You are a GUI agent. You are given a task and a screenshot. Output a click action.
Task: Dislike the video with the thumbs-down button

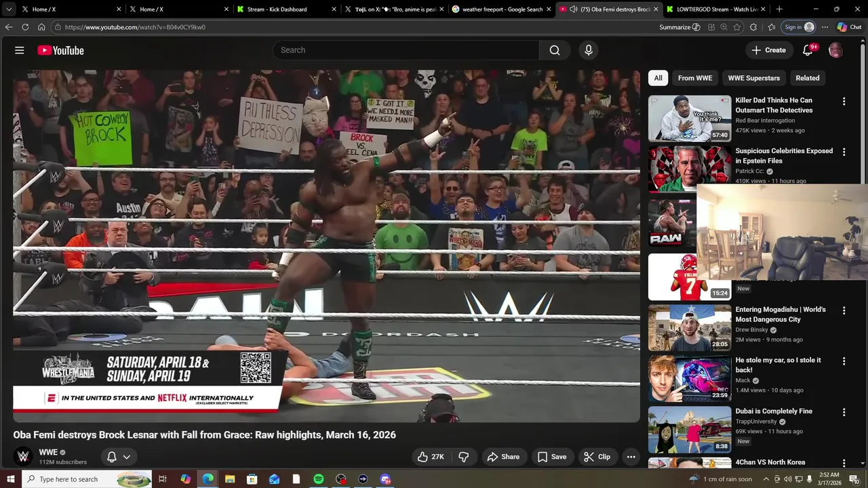pyautogui.click(x=464, y=457)
